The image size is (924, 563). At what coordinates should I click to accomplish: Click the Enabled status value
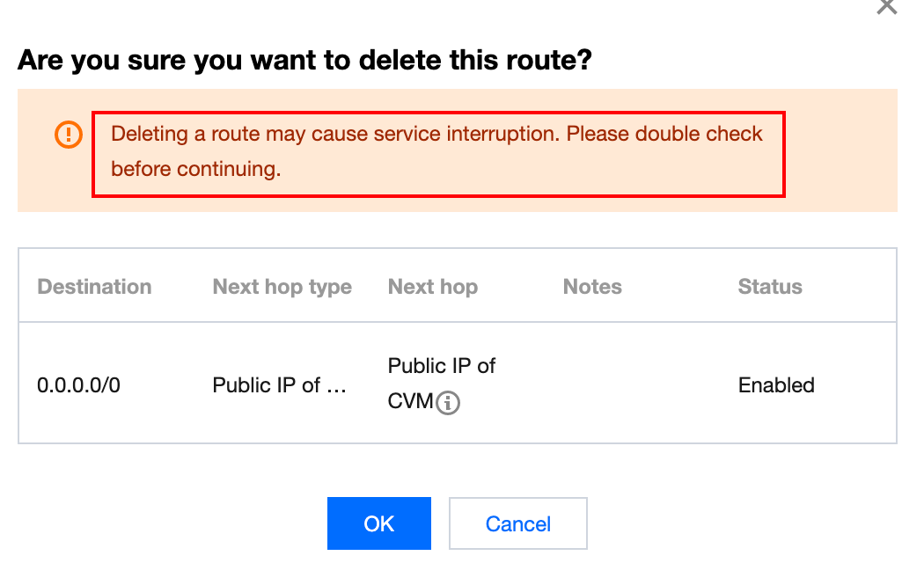pos(776,385)
